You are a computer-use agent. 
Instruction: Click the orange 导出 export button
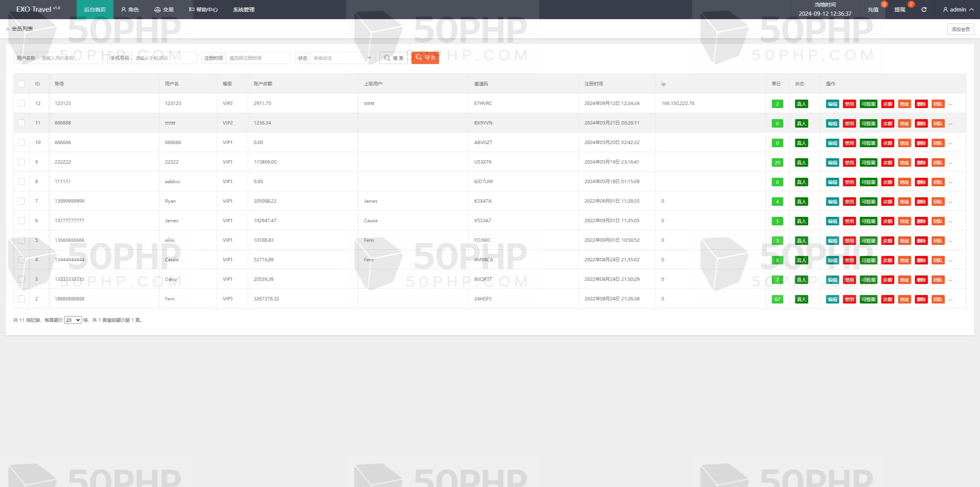point(425,57)
